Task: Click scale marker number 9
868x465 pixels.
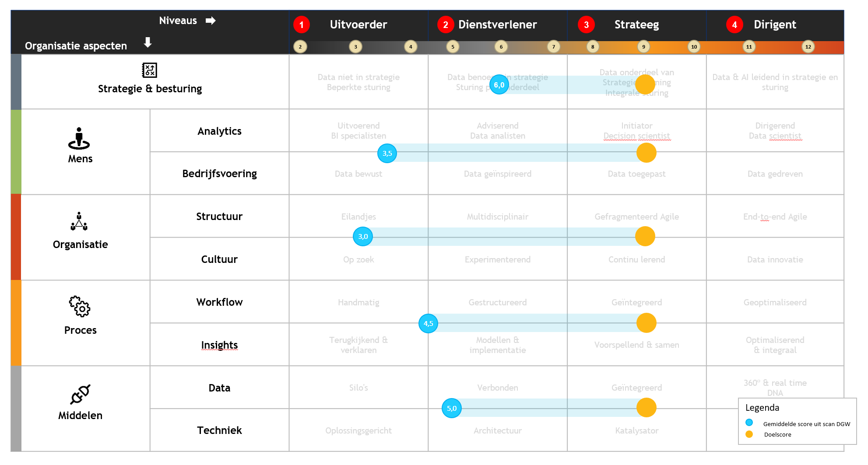Action: tap(643, 47)
